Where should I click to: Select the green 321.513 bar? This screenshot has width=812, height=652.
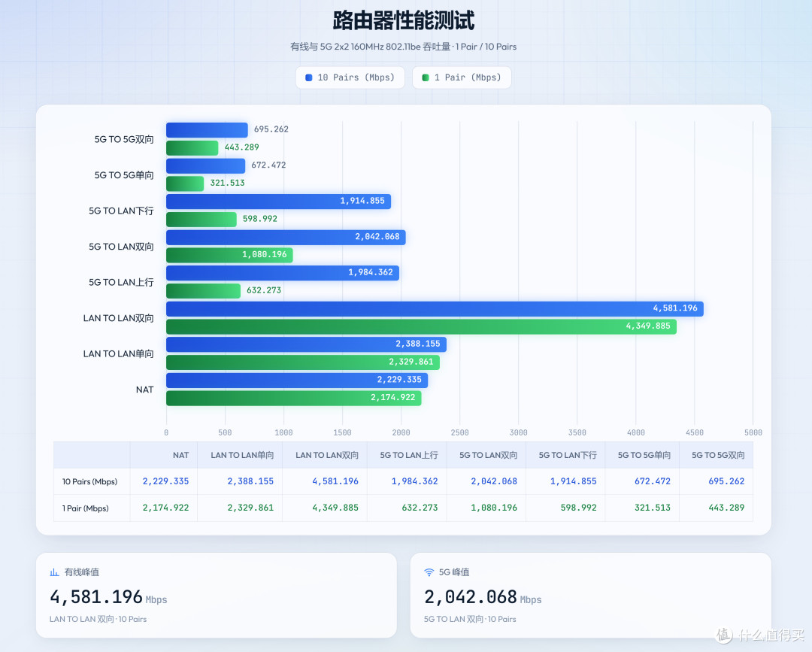click(185, 183)
